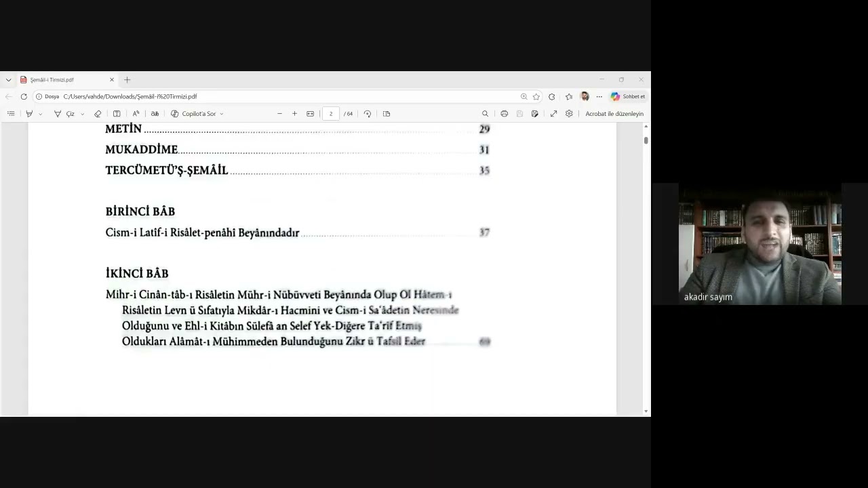Click the akadir sayım webcam video tile
The height and width of the screenshot is (488, 868).
(759, 244)
